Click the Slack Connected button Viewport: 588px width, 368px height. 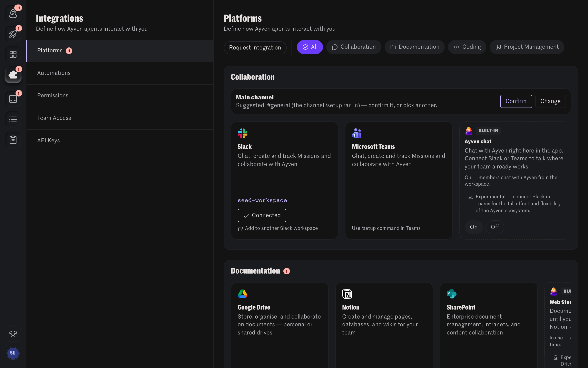262,215
